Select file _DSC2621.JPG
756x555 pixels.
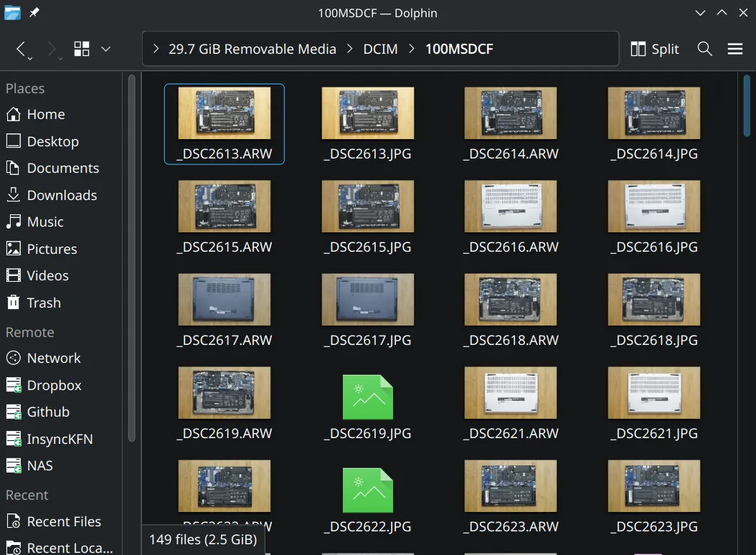point(654,403)
